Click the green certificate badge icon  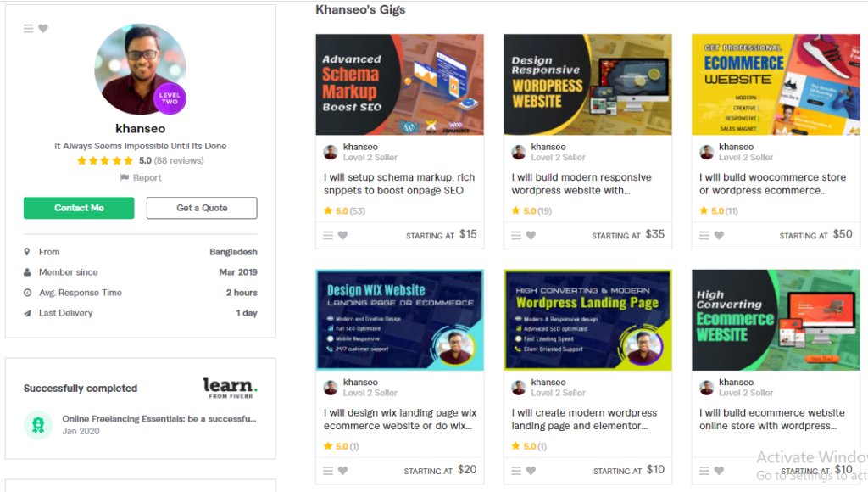[x=38, y=425]
